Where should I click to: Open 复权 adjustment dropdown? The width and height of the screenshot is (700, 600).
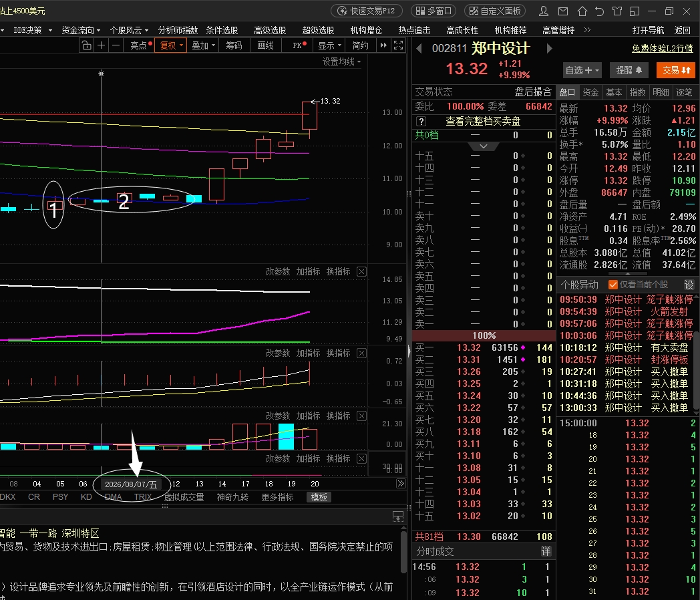tap(172, 45)
